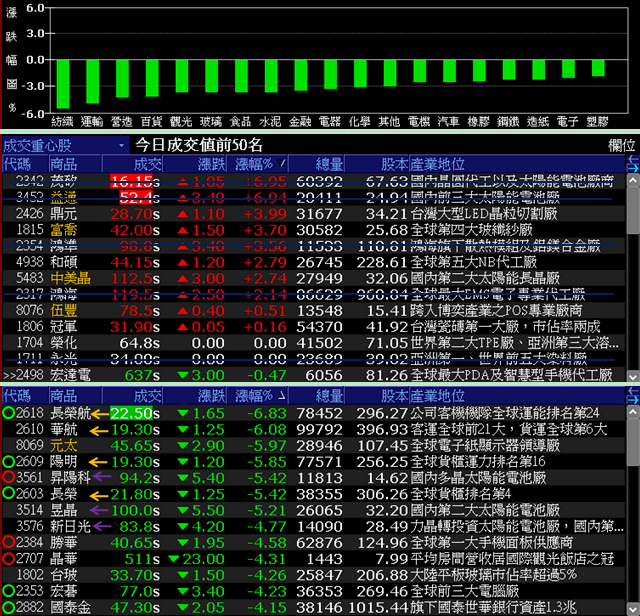The image size is (640, 616).
Task: Click green circle marker beside 2353 宏碁
Action: tap(9, 591)
